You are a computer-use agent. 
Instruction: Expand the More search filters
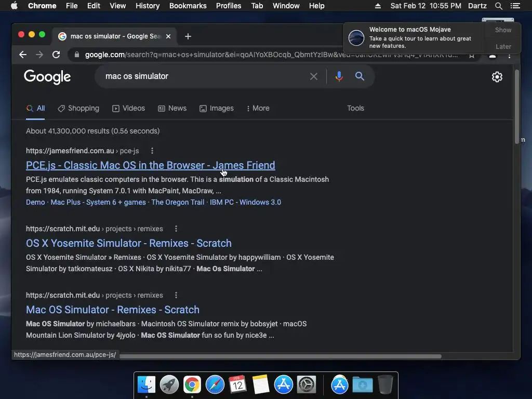pos(258,108)
